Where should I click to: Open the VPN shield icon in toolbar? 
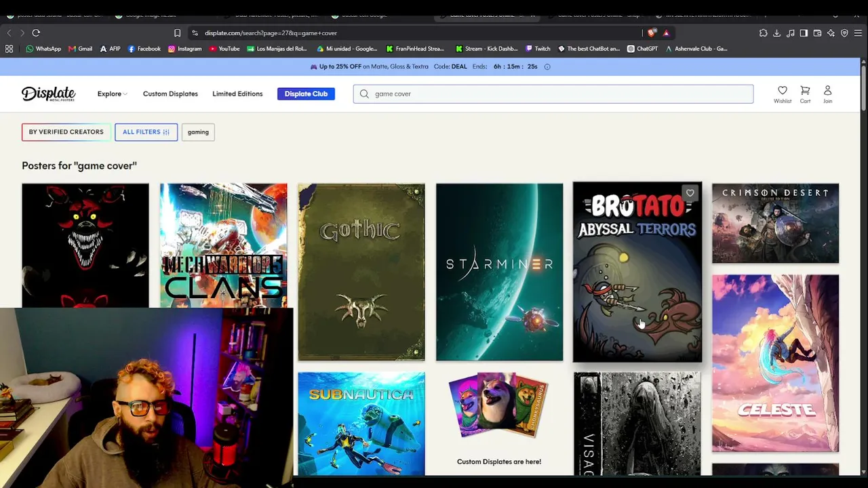(x=844, y=33)
